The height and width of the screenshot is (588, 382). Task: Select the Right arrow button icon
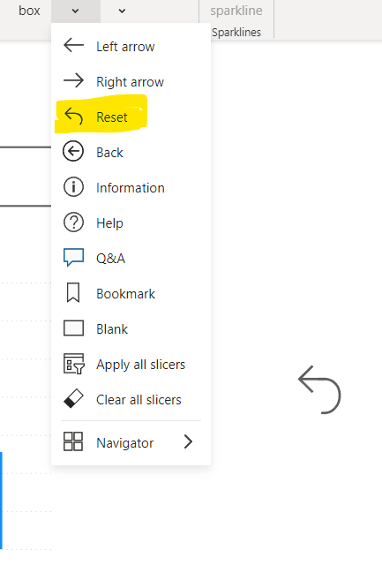(73, 80)
